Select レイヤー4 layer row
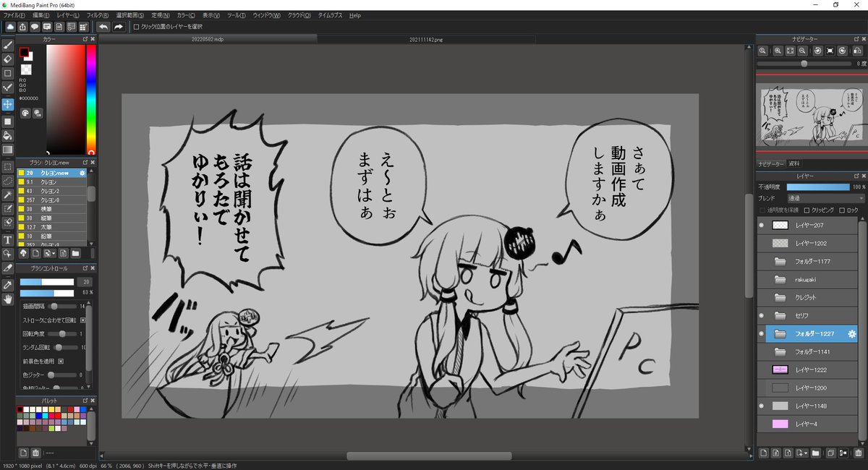Viewport: 868px width, 470px height. (x=807, y=424)
